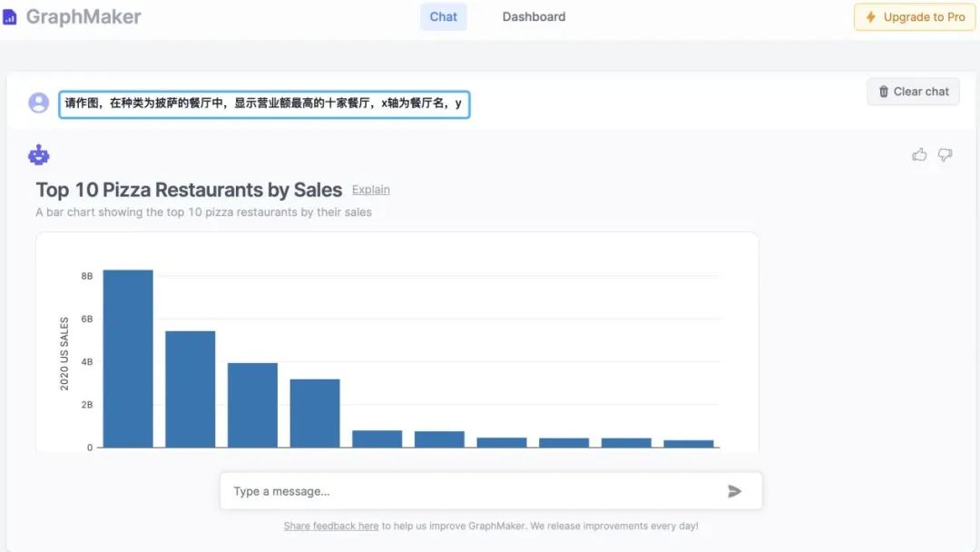The image size is (980, 552).
Task: Select the rightmost bar in the chart
Action: pos(689,444)
